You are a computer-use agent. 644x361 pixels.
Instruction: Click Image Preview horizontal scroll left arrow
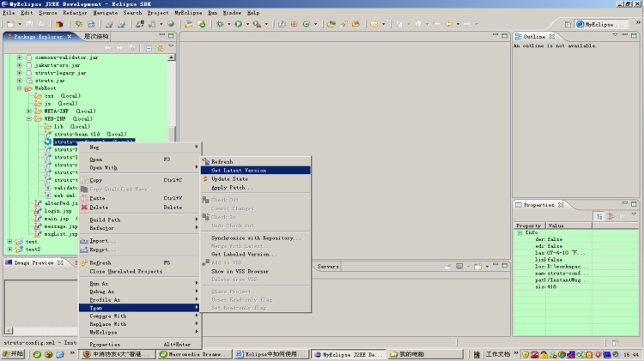pos(9,330)
